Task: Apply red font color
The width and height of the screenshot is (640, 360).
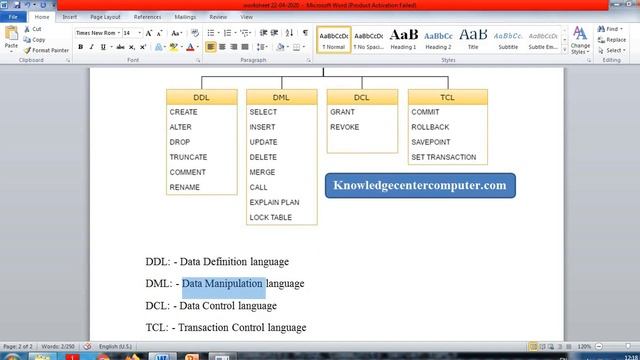Action: click(190, 47)
